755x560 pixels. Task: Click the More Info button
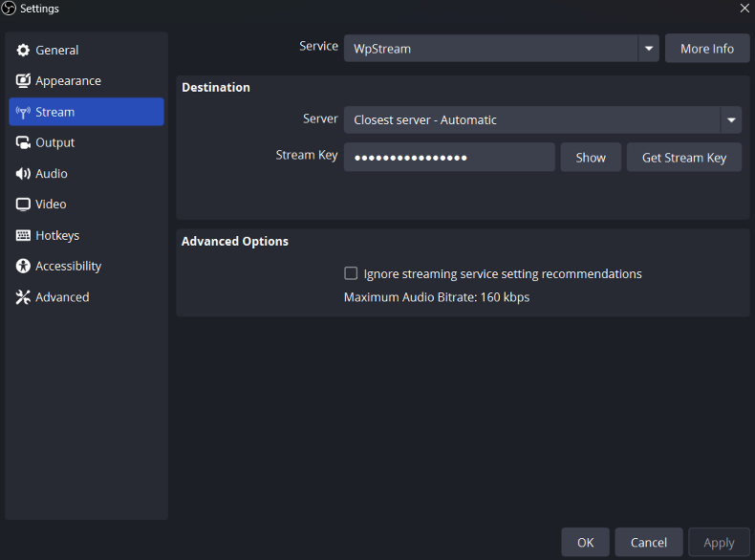[707, 49]
